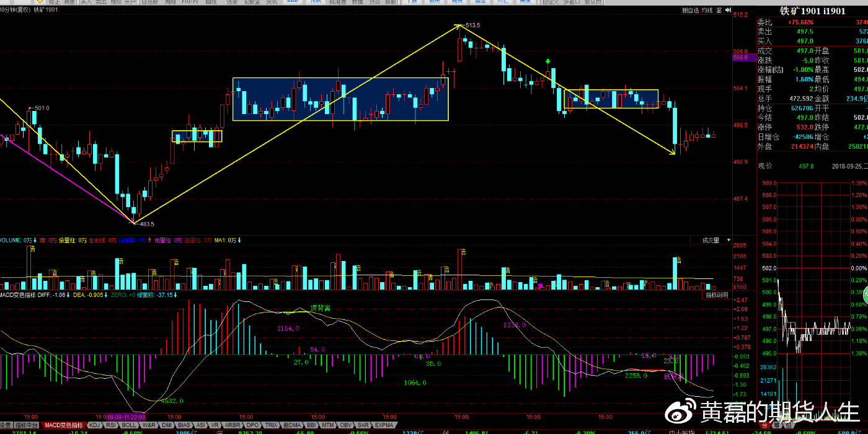The height and width of the screenshot is (434, 868).
Task: Select the large blue consolidation rectangle
Action: (340, 99)
